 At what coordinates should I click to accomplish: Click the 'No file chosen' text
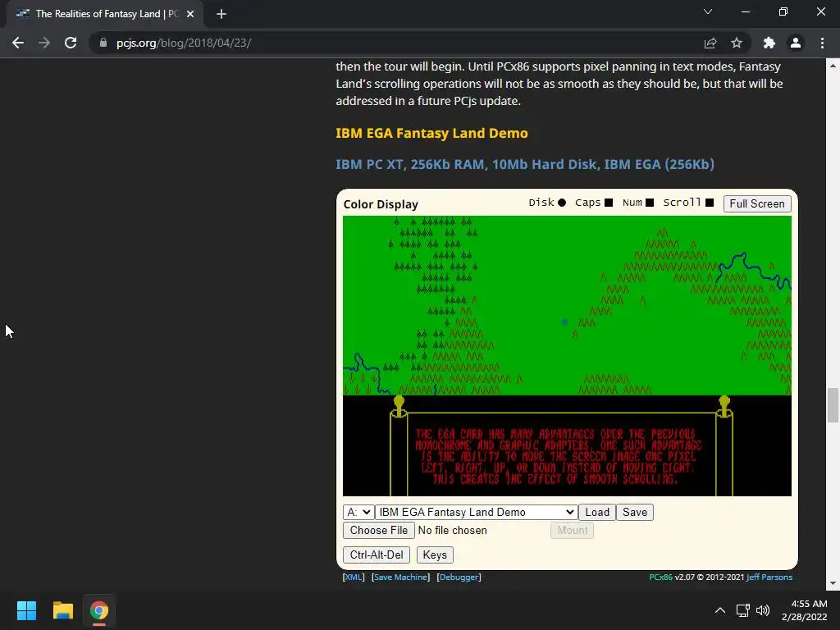click(x=452, y=531)
